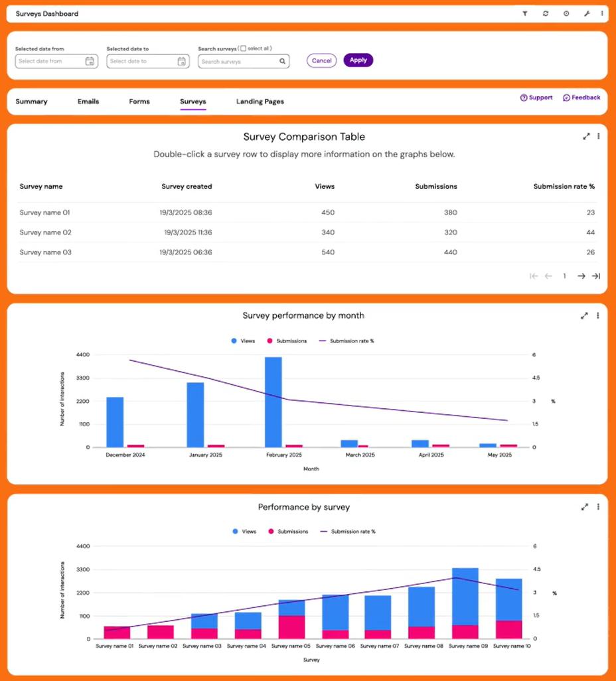Open dashboard tools via the wrench icon
The width and height of the screenshot is (616, 681).
pyautogui.click(x=586, y=13)
